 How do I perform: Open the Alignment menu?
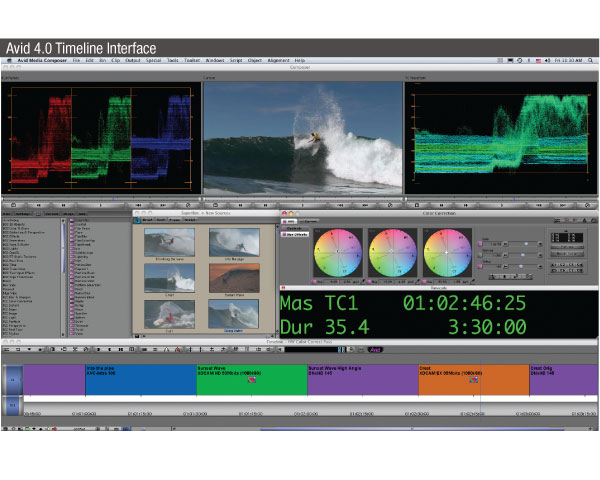pyautogui.click(x=278, y=60)
